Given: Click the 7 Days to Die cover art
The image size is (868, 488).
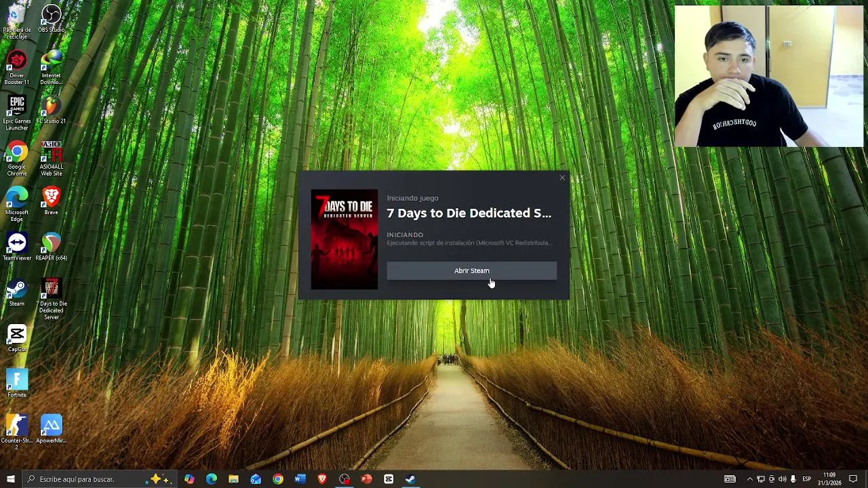Looking at the screenshot, I should pos(344,239).
